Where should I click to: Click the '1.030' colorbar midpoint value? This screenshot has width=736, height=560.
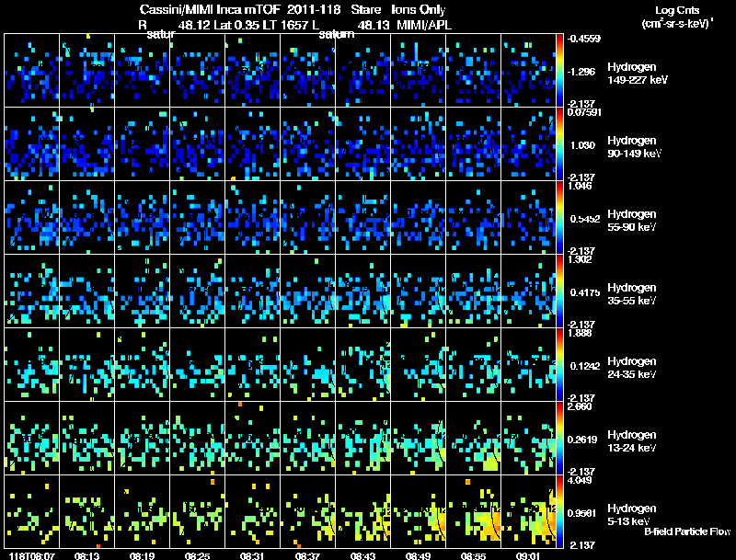click(x=582, y=145)
